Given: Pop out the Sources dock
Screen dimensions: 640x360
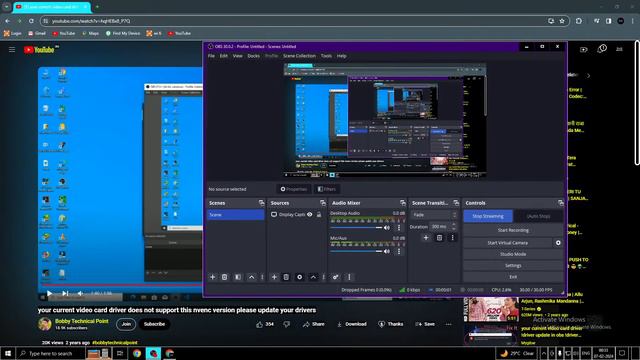Looking at the screenshot, I should point(323,203).
